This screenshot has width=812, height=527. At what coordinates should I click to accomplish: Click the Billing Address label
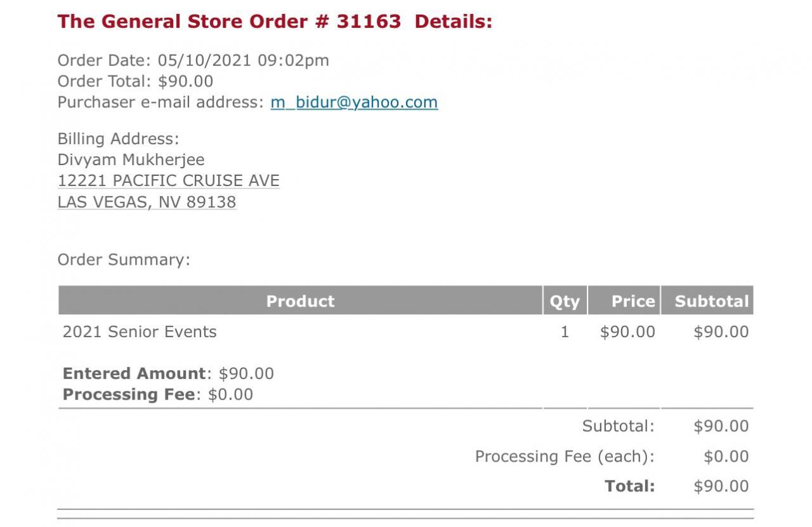pyautogui.click(x=118, y=139)
